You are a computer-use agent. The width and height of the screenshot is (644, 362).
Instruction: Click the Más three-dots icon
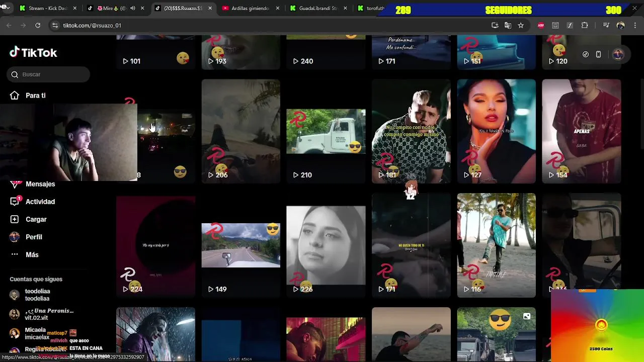point(15,254)
